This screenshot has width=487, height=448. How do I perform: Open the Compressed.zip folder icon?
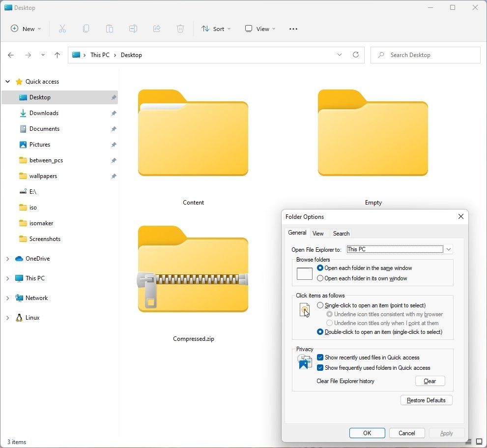pos(193,269)
